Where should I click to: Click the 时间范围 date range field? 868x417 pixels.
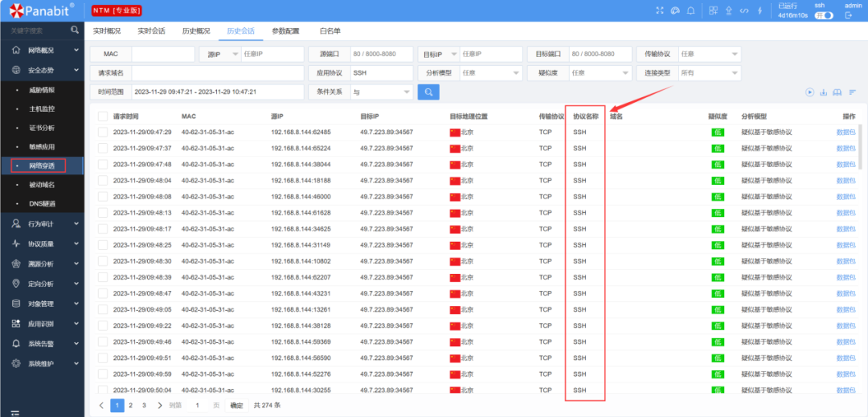click(x=218, y=92)
